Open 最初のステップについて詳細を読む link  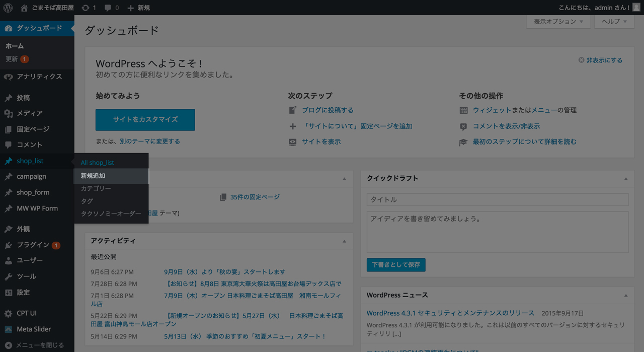(525, 142)
